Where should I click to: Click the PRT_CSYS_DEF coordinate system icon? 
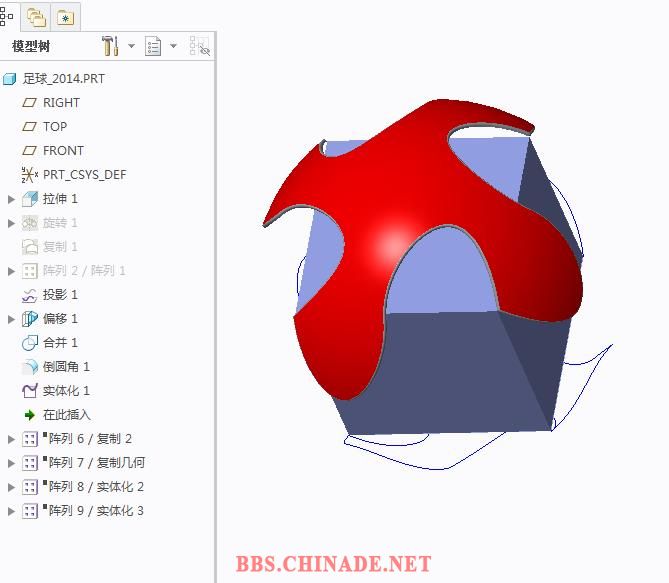pos(29,175)
